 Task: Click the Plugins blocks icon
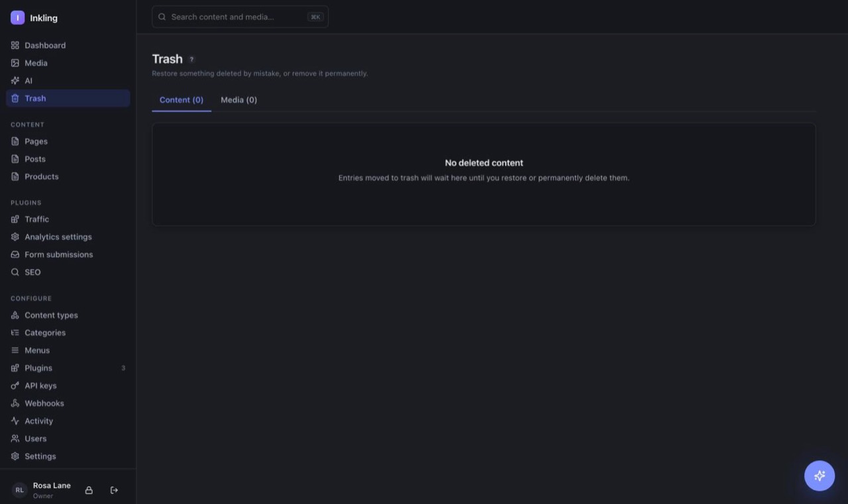click(x=15, y=368)
